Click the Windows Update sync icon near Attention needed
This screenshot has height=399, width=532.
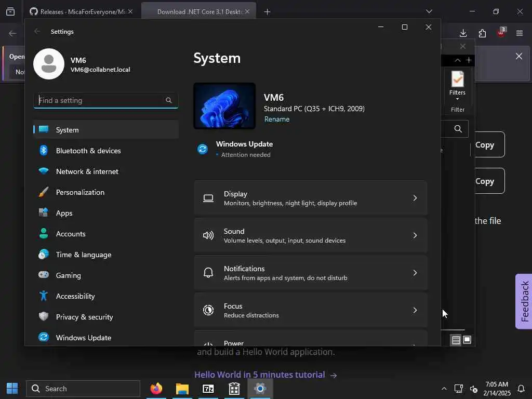point(203,149)
